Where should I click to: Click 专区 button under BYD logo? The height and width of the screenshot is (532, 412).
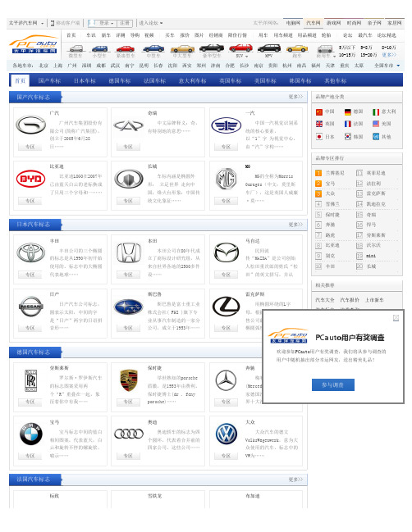pyautogui.click(x=30, y=201)
